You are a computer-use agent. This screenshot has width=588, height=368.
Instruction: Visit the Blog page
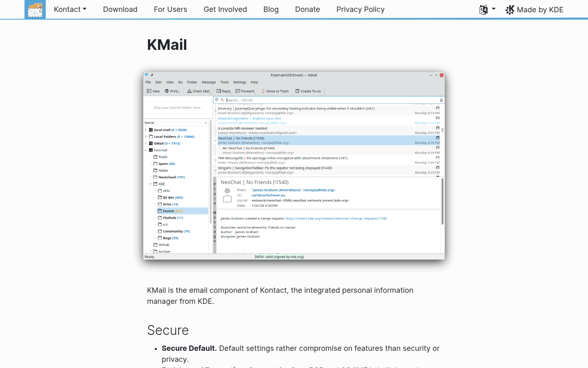(x=271, y=9)
